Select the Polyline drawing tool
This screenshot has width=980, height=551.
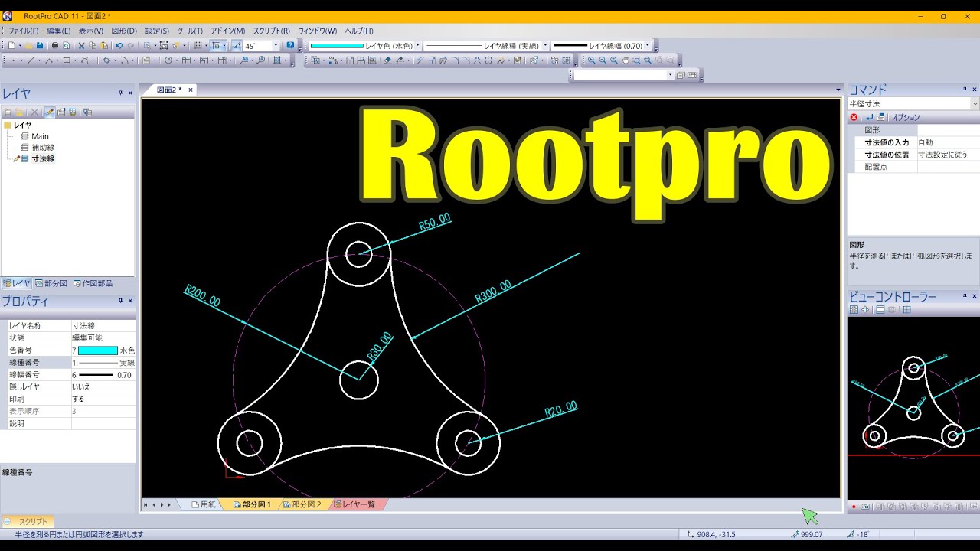[49, 60]
